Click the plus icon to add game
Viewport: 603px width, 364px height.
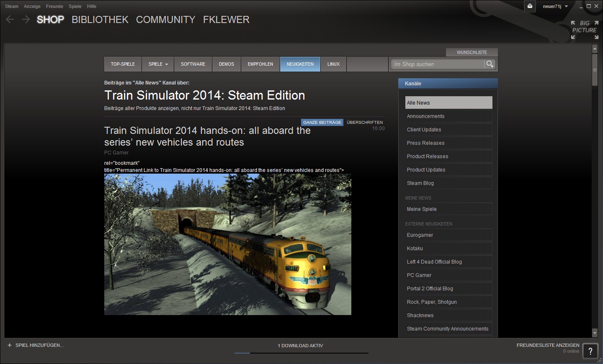coord(10,345)
